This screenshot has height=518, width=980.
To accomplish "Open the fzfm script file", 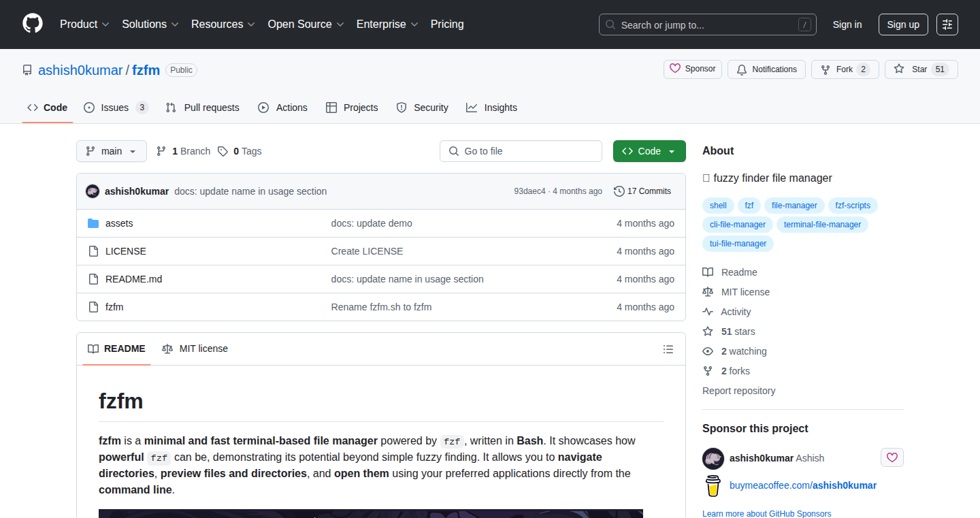I will pyautogui.click(x=114, y=307).
